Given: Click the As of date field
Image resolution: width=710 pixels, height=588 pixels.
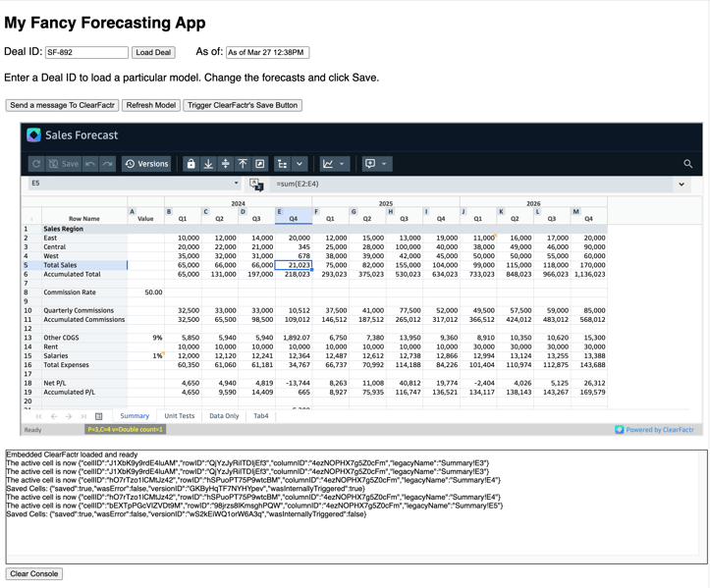Looking at the screenshot, I should tap(268, 52).
